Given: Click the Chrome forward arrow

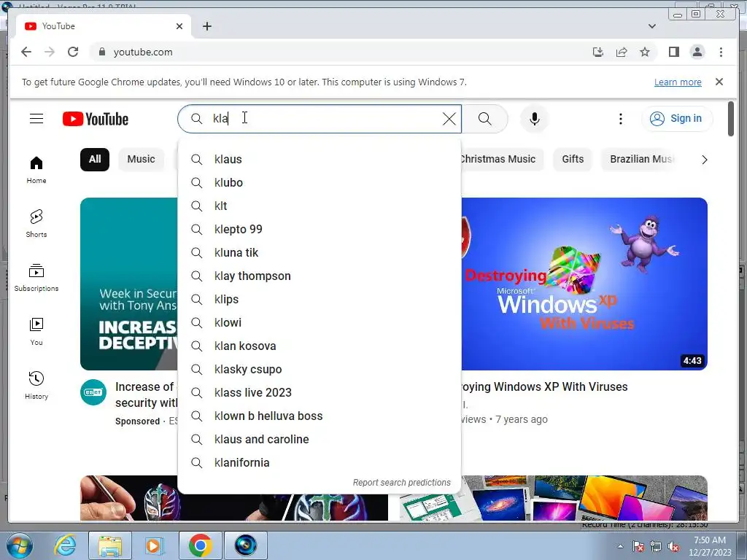Looking at the screenshot, I should [50, 52].
